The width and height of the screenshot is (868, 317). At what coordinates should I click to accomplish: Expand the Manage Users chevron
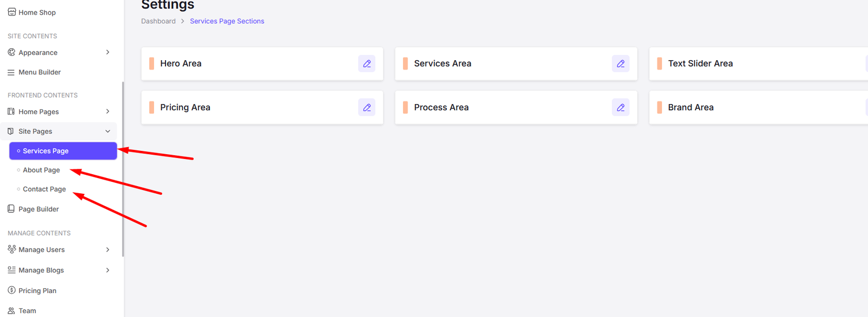click(x=107, y=250)
